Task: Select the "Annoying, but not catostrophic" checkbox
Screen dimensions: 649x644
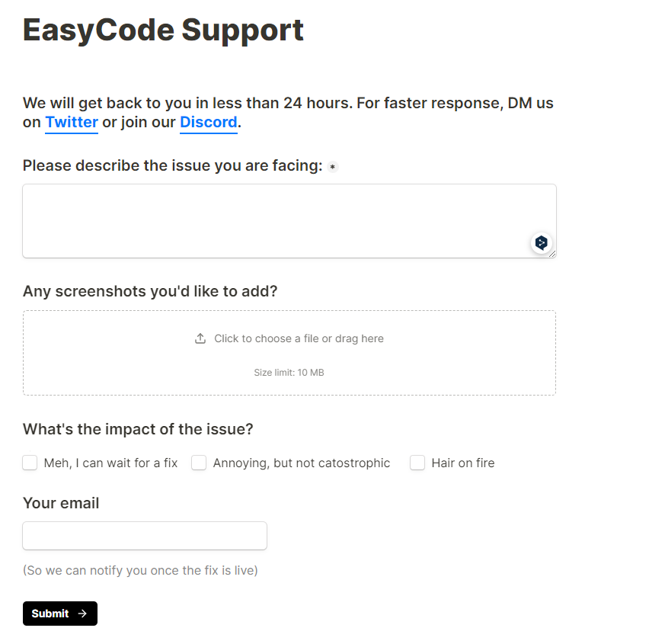Action: (x=198, y=463)
